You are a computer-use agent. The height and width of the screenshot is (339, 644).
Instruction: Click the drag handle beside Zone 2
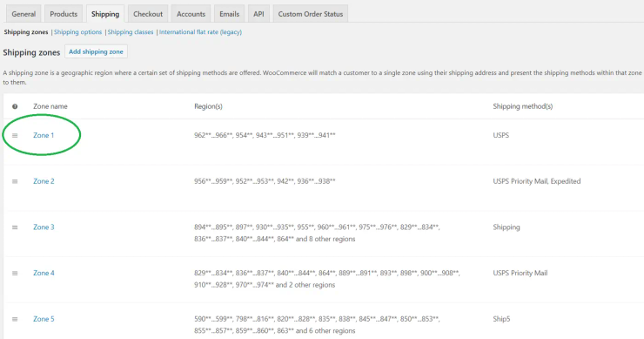pos(15,181)
